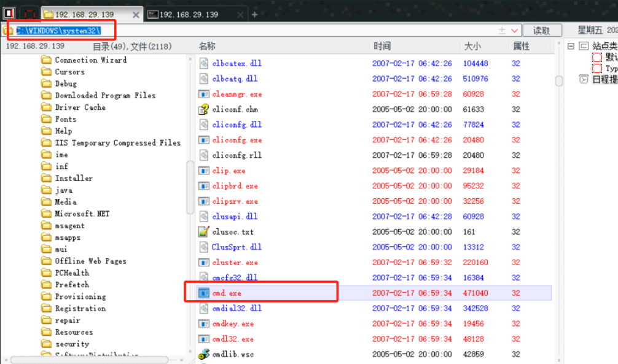Select file cmdial32.dll
The height and width of the screenshot is (364, 618).
pos(237,308)
